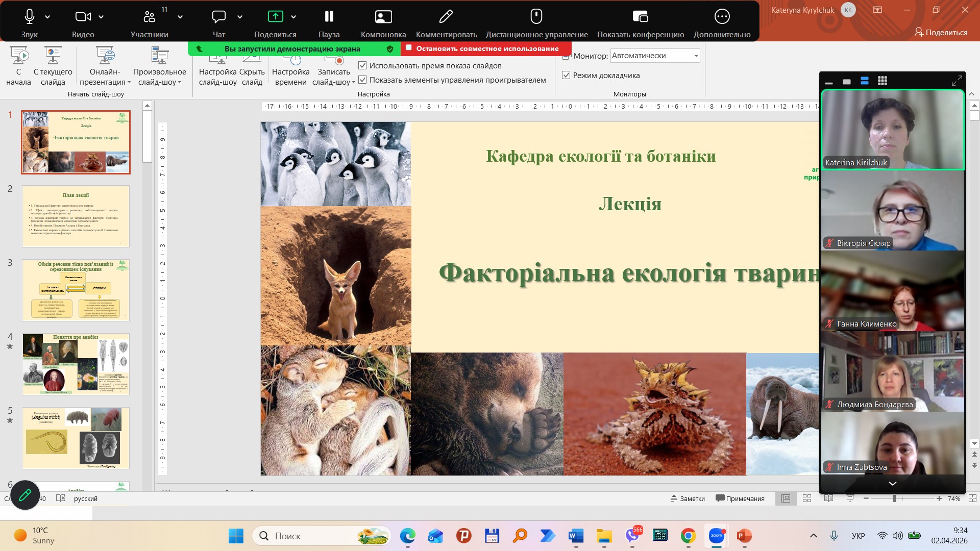
Task: Click the Видео camera icon
Action: [x=83, y=17]
